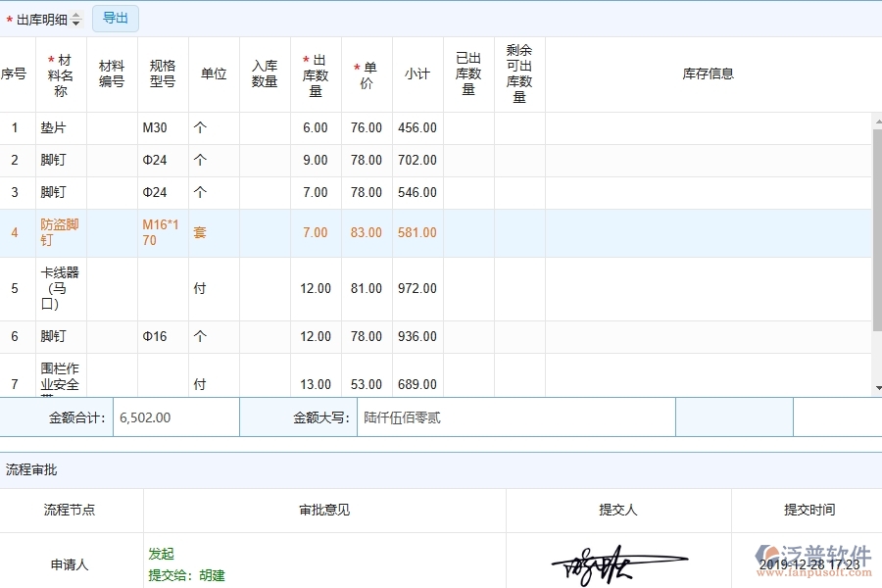The height and width of the screenshot is (588, 882).
Task: Open the 导出 (Export) button
Action: coord(114,18)
